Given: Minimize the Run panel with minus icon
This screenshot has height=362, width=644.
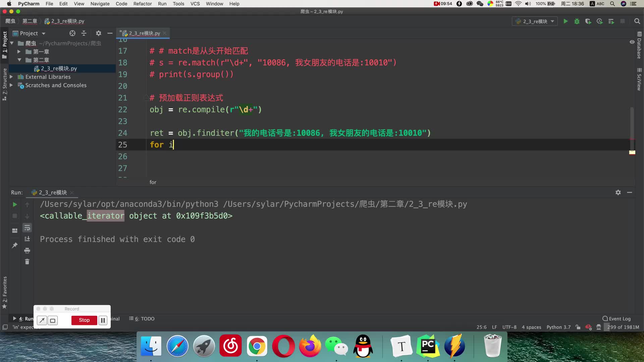Looking at the screenshot, I should (x=630, y=192).
